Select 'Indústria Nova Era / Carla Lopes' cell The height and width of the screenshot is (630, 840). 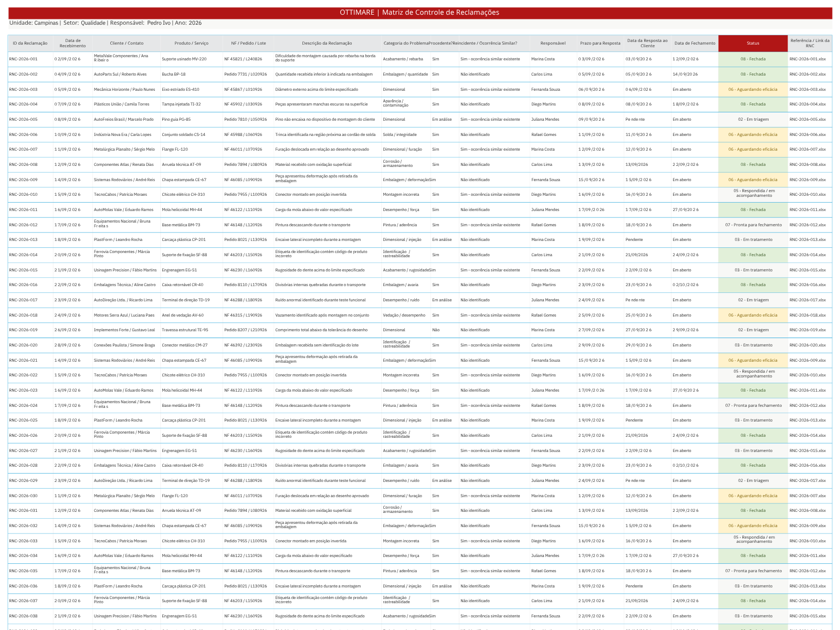coord(127,135)
